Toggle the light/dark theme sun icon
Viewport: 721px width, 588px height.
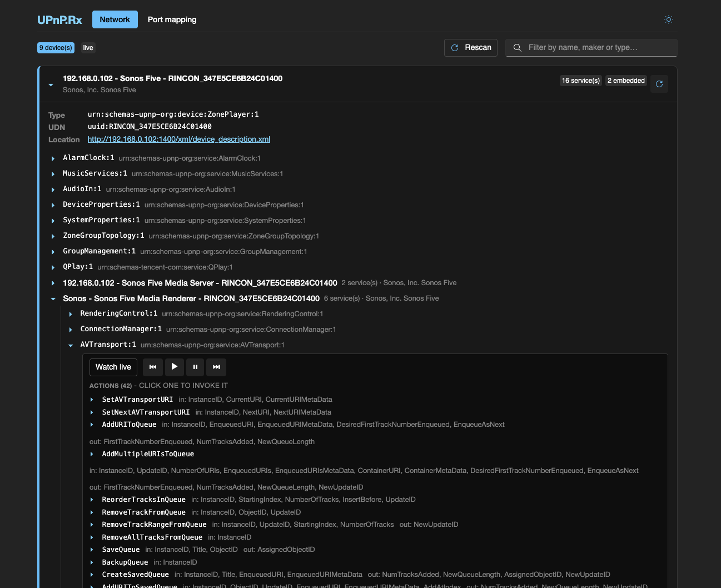click(669, 19)
